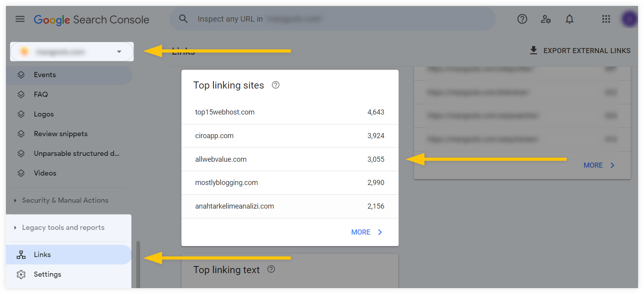Click the help question mark icon
Screen dimensions: 644x294
pyautogui.click(x=522, y=19)
